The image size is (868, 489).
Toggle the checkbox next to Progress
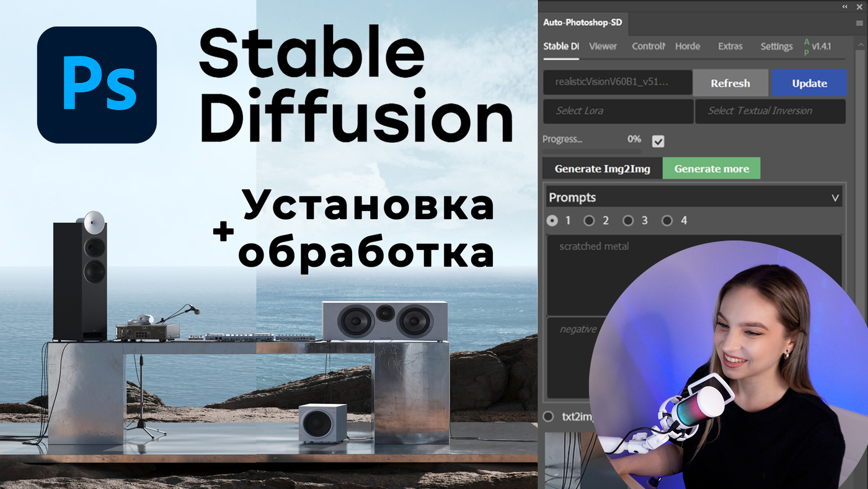pos(658,141)
